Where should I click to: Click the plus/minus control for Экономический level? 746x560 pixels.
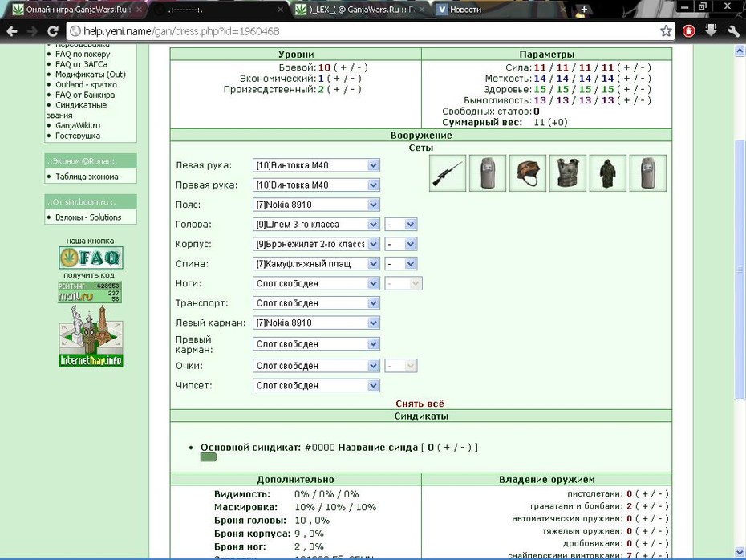click(x=344, y=79)
